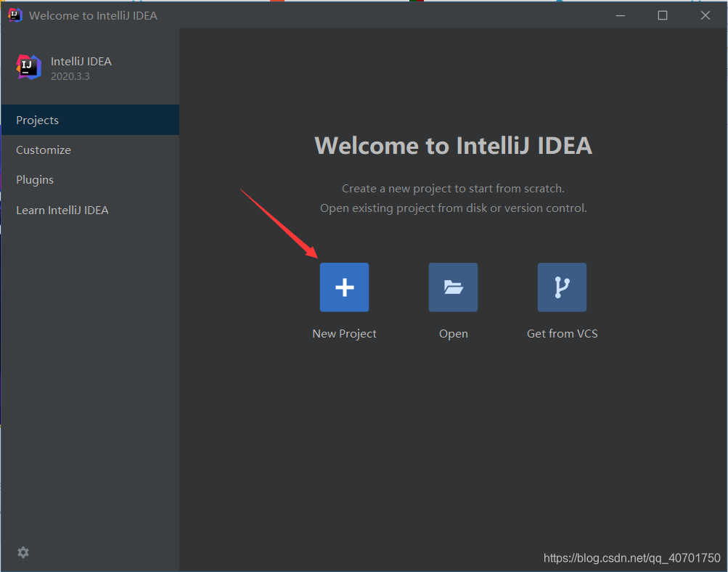728x572 pixels.
Task: Click the IntelliJ IDEA logo in the sidebar
Action: pyautogui.click(x=28, y=68)
